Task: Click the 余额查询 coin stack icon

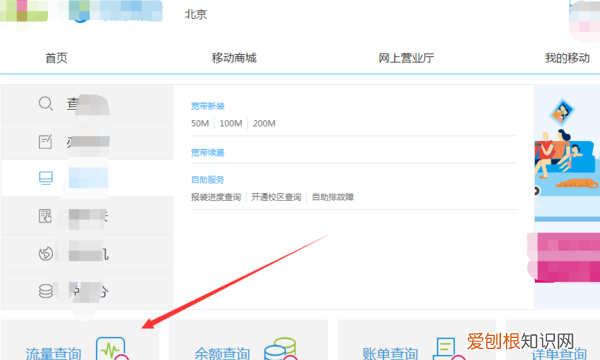Action: (x=280, y=349)
